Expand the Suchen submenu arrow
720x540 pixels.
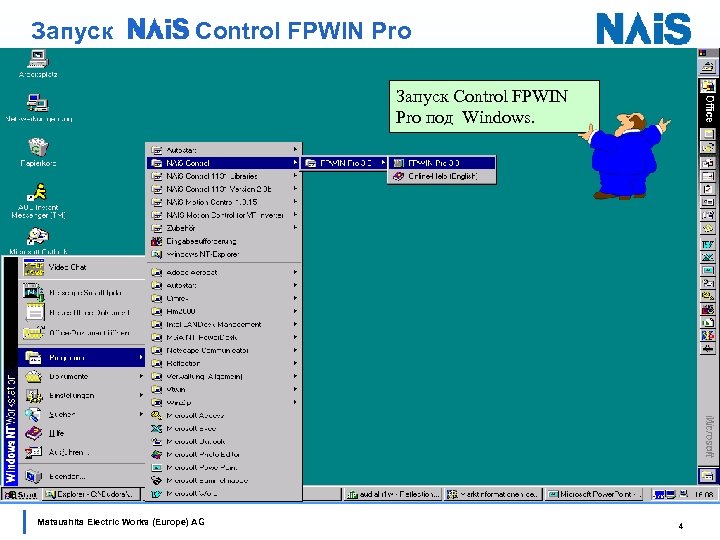coord(141,414)
